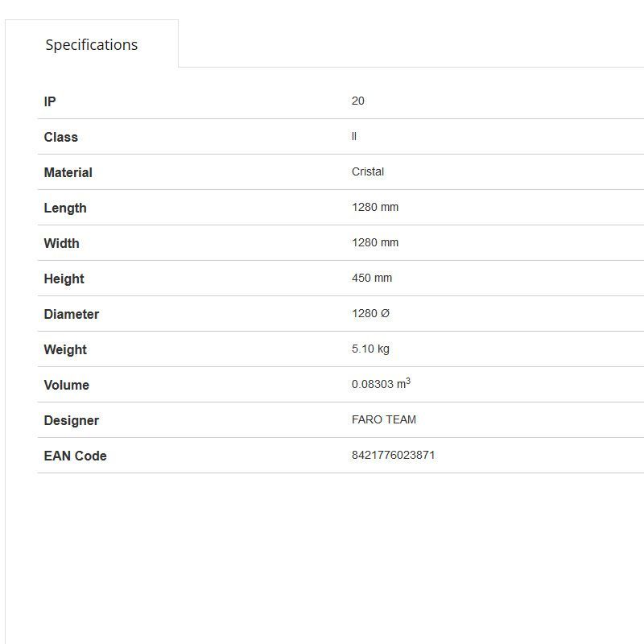
Task: Click the IP row label
Action: (x=50, y=101)
